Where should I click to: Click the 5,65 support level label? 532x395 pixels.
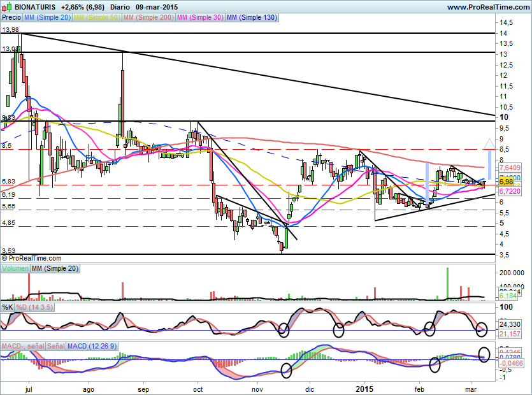click(8, 206)
